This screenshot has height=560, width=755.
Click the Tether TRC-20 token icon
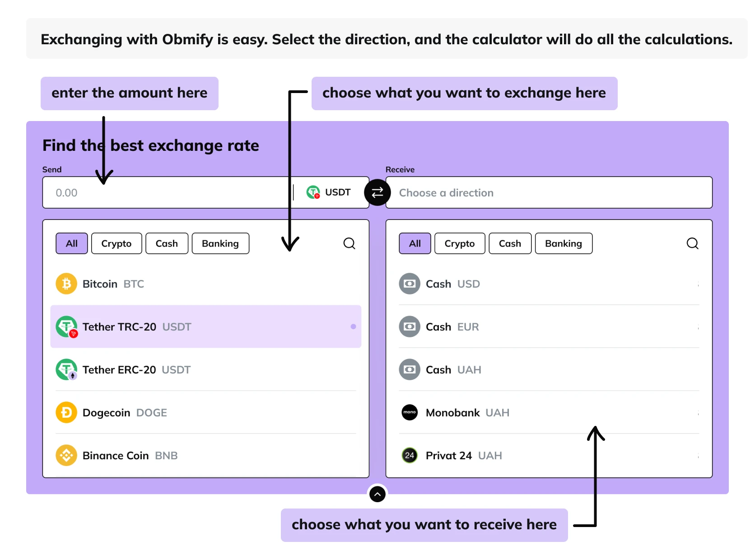[66, 327]
